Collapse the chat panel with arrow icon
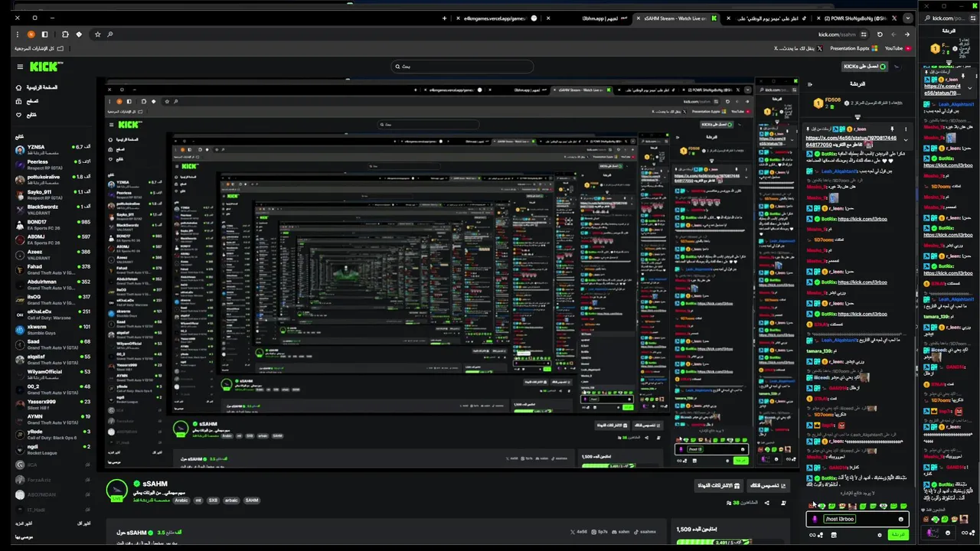This screenshot has height=551, width=980. point(810,84)
